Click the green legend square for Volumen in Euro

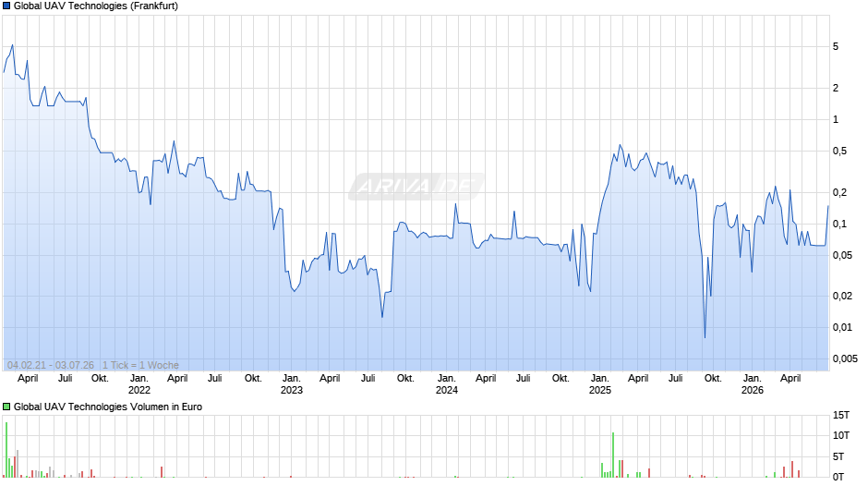pos(6,407)
